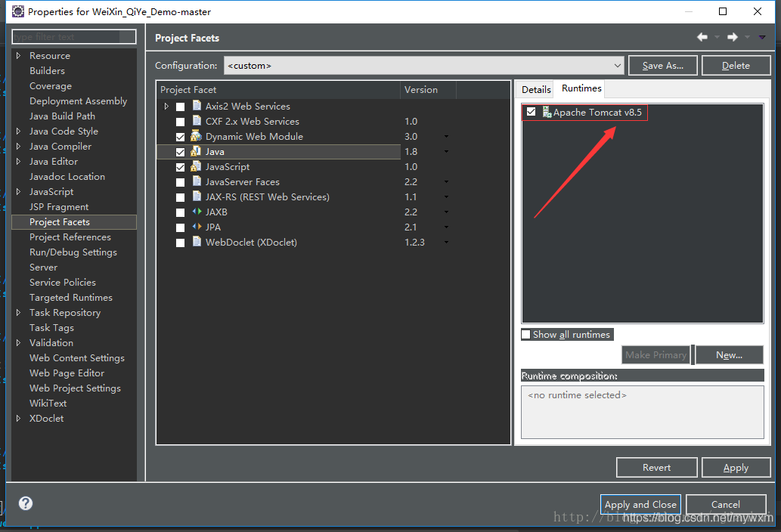Viewport: 781px width, 532px height.
Task: Open Deployment Assembly page
Action: [78, 101]
